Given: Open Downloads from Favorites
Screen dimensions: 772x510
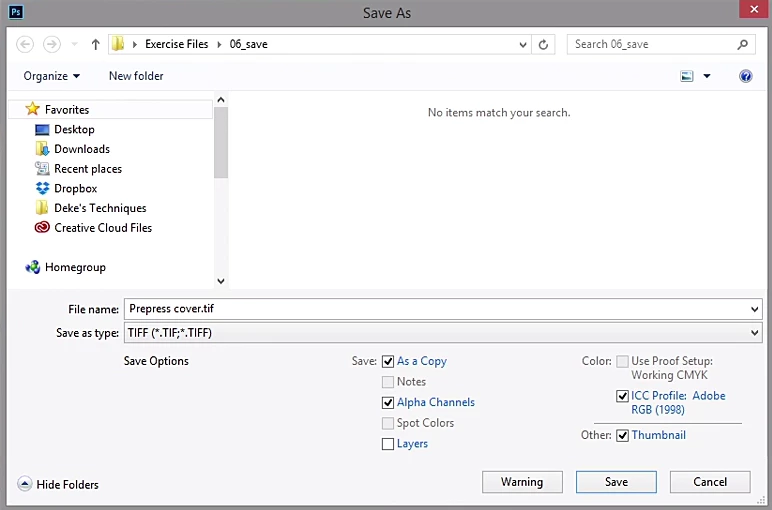Looking at the screenshot, I should tap(82, 149).
